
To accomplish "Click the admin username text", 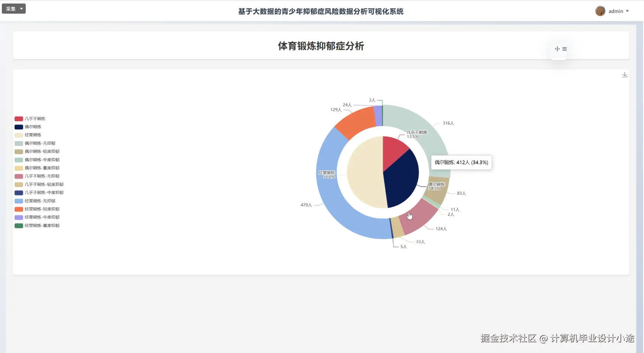I will point(615,11).
